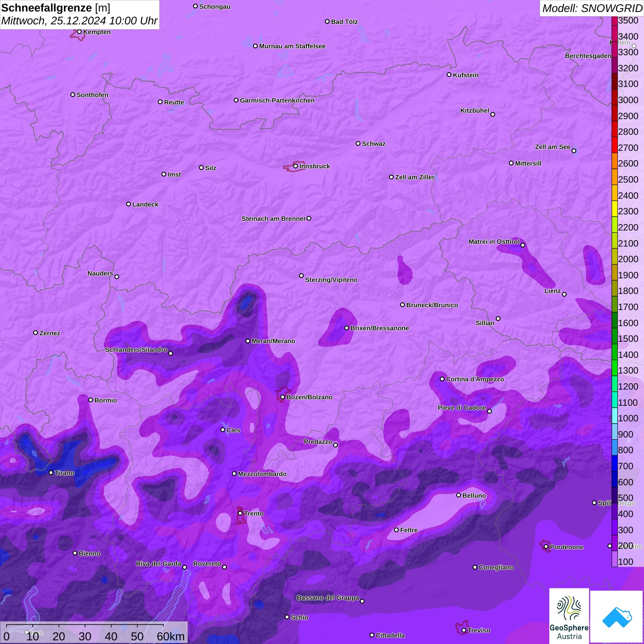Click the Rovereto label

coord(207,563)
